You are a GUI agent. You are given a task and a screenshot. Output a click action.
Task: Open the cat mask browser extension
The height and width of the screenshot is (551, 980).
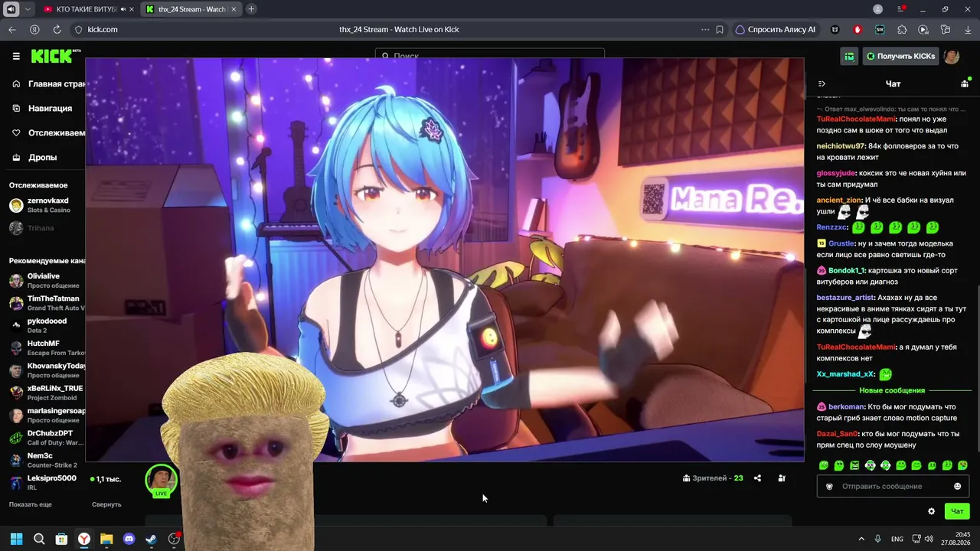click(x=835, y=30)
